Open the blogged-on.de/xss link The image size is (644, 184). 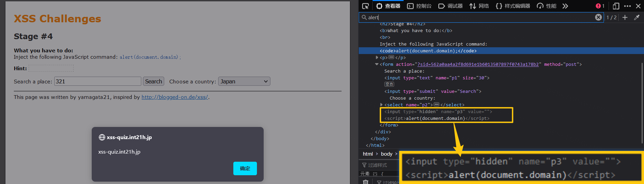[x=175, y=97]
